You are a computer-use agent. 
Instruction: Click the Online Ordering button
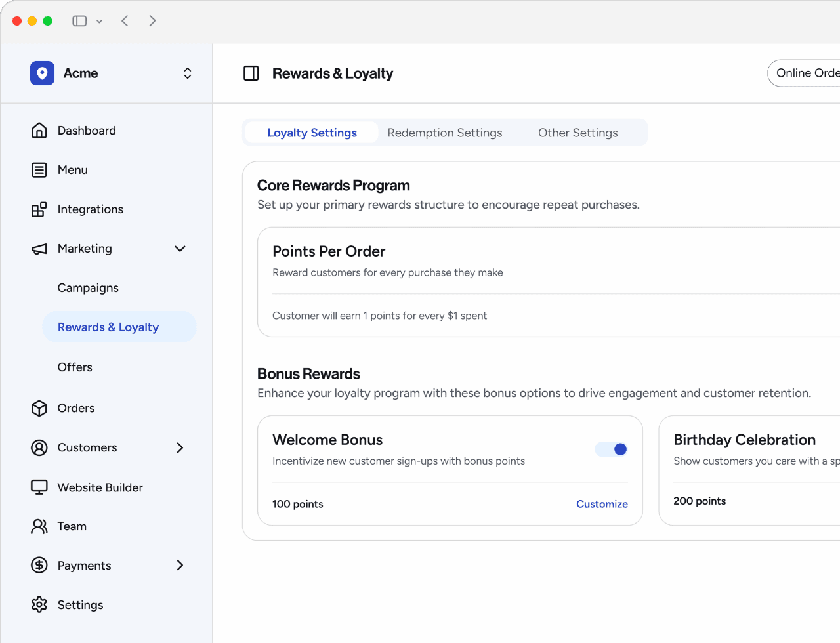[804, 73]
